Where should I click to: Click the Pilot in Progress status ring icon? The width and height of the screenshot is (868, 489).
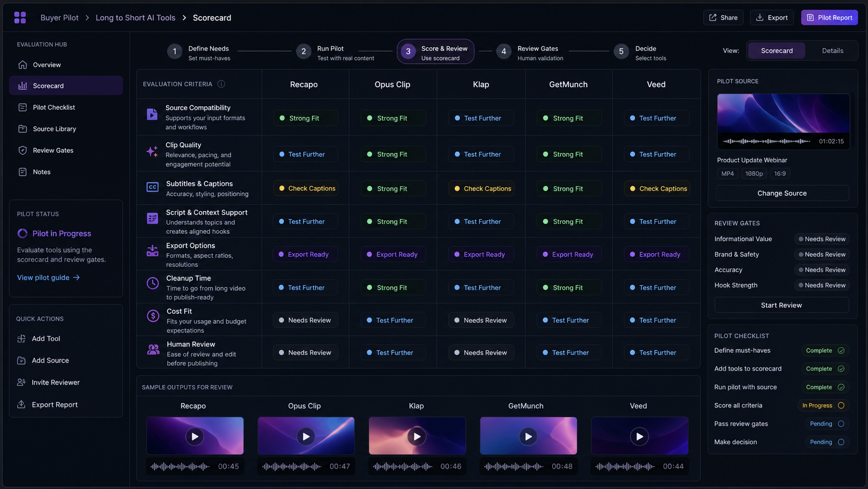[x=22, y=234]
